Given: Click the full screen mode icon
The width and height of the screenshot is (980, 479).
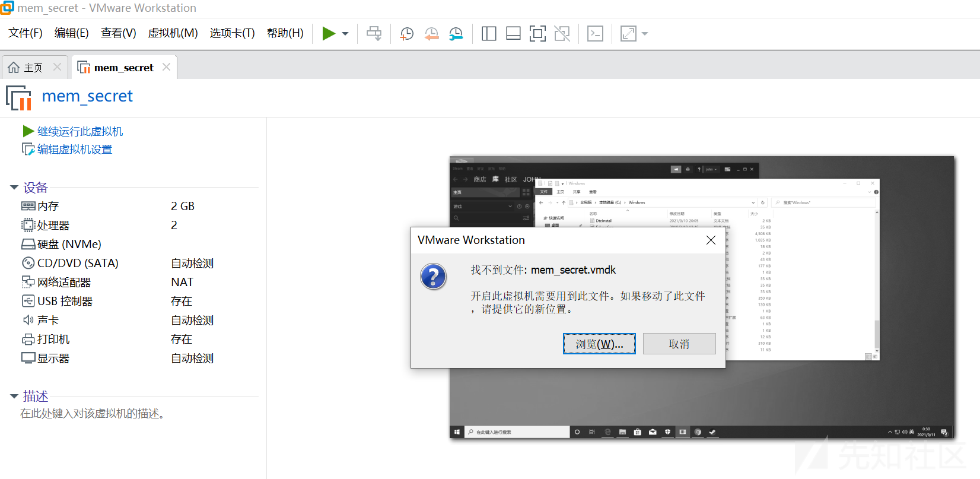Looking at the screenshot, I should [537, 33].
